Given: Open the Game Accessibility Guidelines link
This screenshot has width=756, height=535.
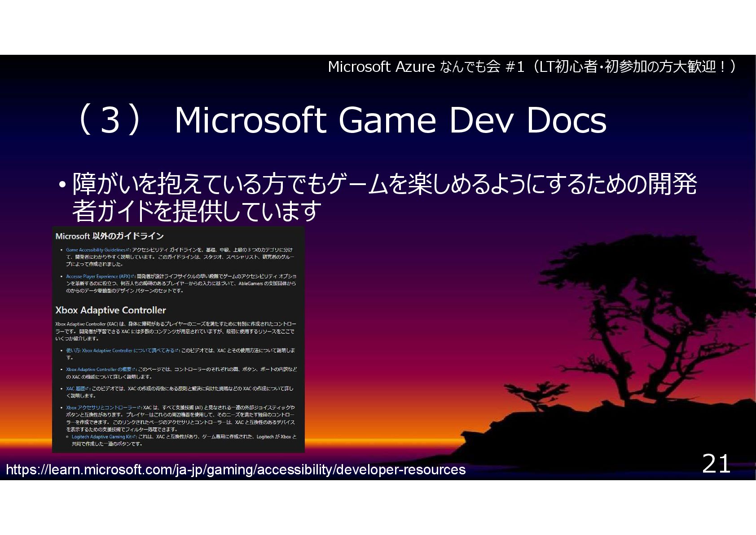Looking at the screenshot, I should 97,250.
